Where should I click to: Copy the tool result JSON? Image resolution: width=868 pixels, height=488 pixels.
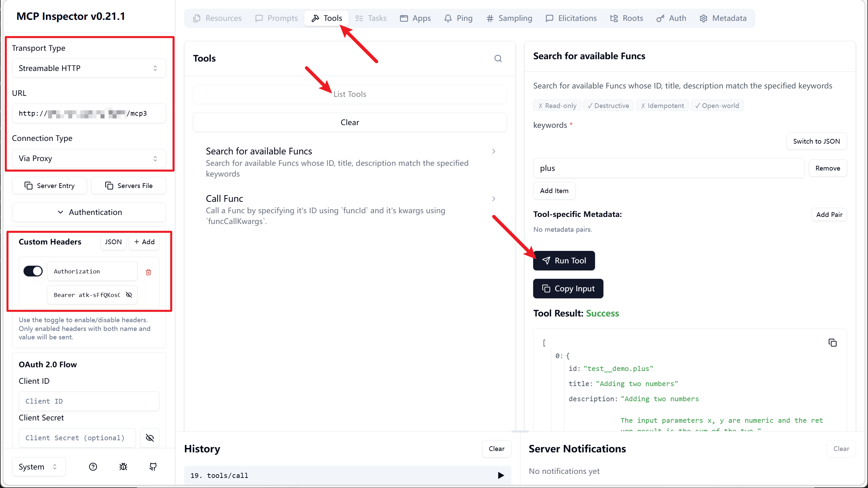pyautogui.click(x=832, y=343)
